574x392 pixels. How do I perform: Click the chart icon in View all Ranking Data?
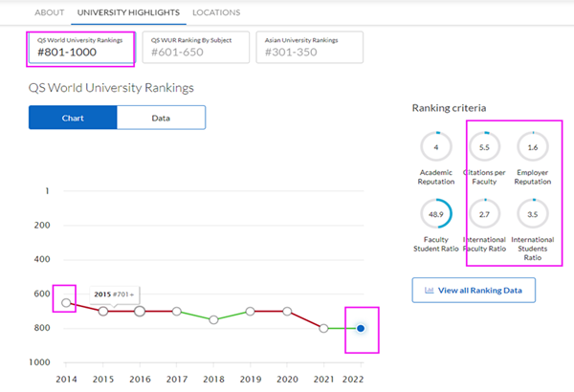point(429,291)
